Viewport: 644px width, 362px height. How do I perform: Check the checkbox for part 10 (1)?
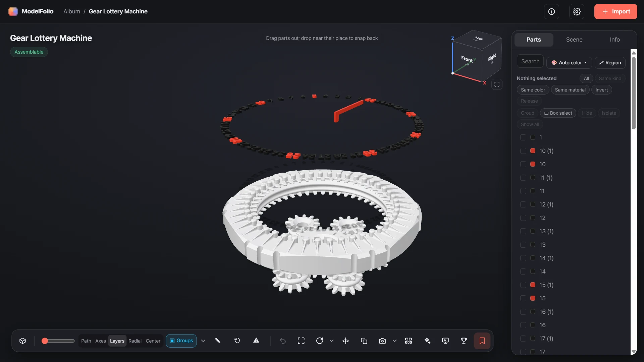point(523,151)
